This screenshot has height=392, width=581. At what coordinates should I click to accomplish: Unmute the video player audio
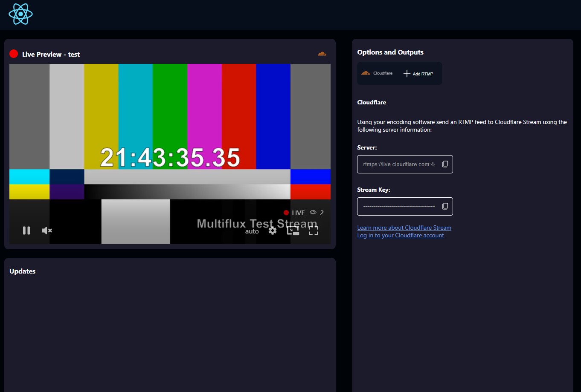point(46,231)
